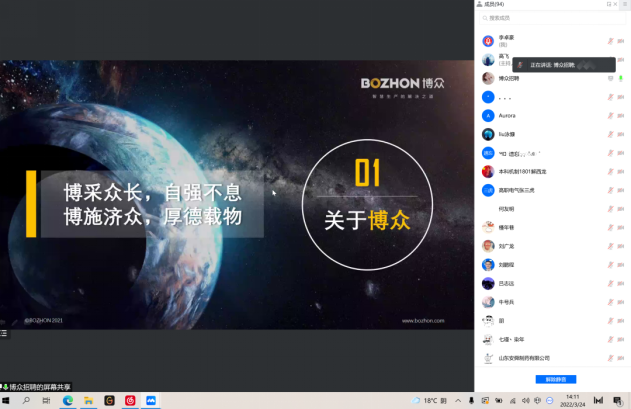Launch Microsoft Edge from taskbar

68,401
